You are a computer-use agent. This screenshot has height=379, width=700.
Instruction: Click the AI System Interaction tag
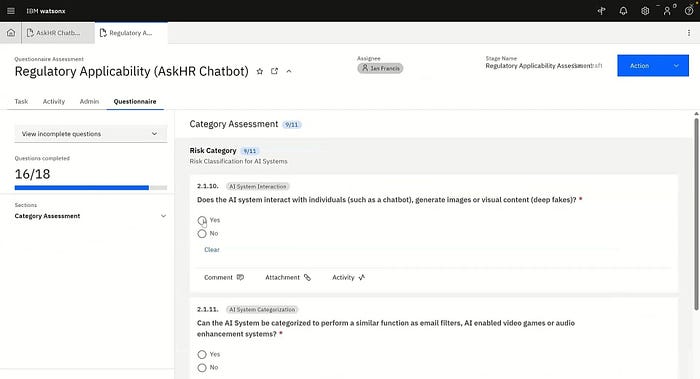tap(258, 187)
